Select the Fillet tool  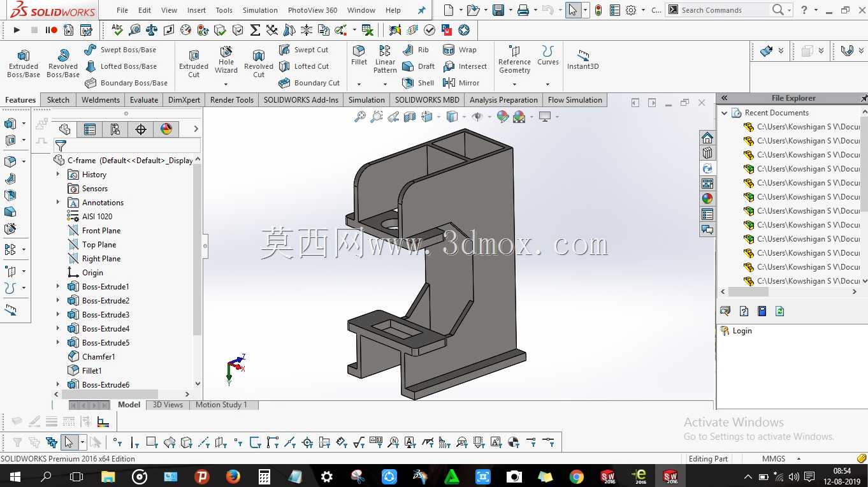[x=359, y=56]
